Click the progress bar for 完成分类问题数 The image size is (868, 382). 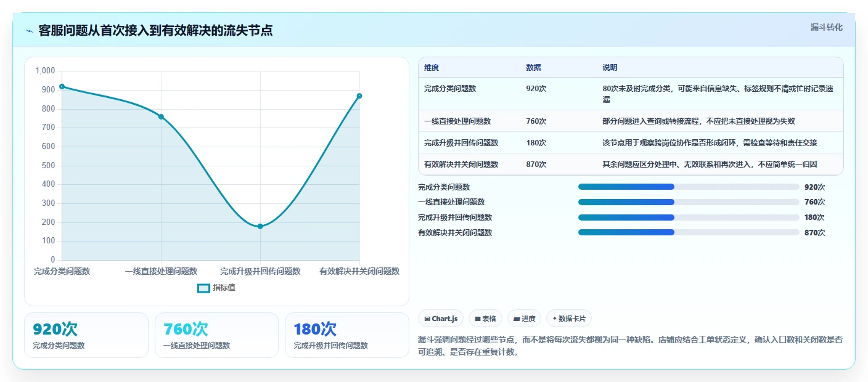tap(689, 187)
